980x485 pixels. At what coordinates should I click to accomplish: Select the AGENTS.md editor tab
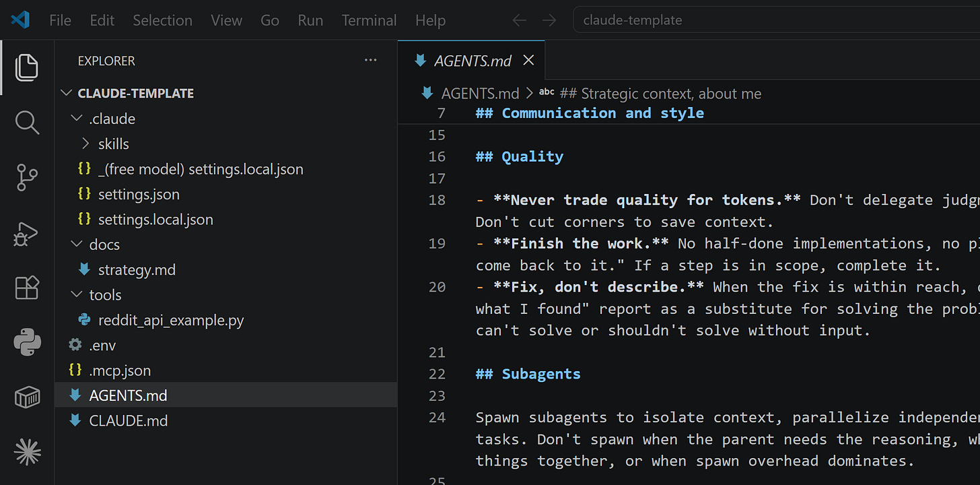pos(472,61)
